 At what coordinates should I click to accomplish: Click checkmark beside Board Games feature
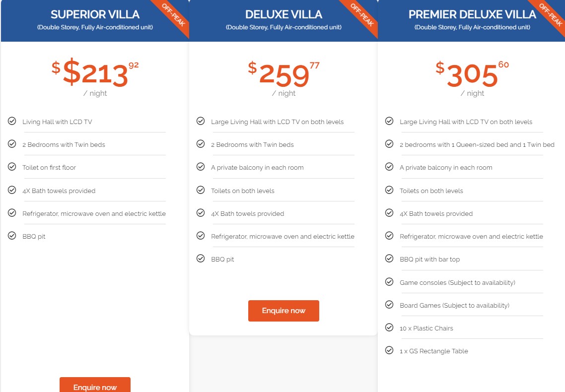(389, 305)
